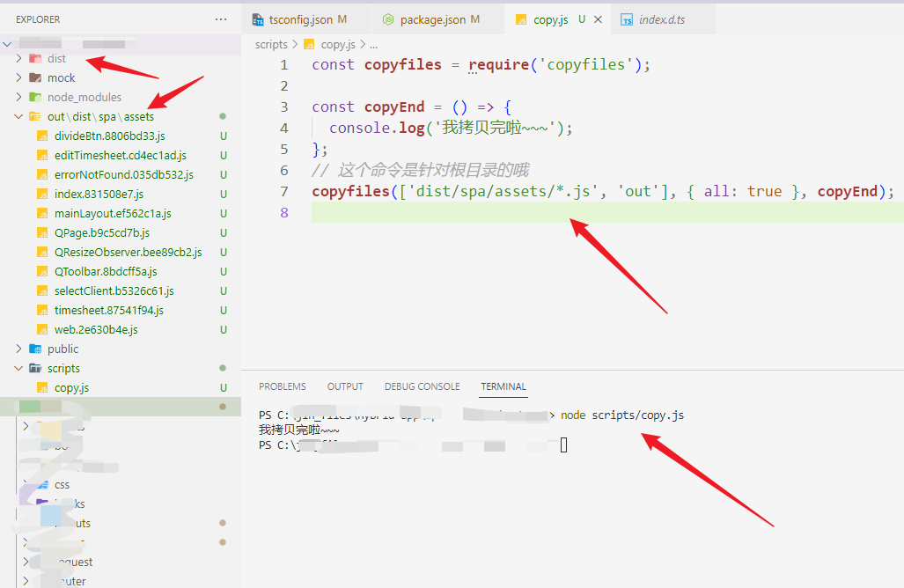Screen dimensions: 904x588
Task: Click the empty line 8 in the editor
Action: tap(607, 213)
